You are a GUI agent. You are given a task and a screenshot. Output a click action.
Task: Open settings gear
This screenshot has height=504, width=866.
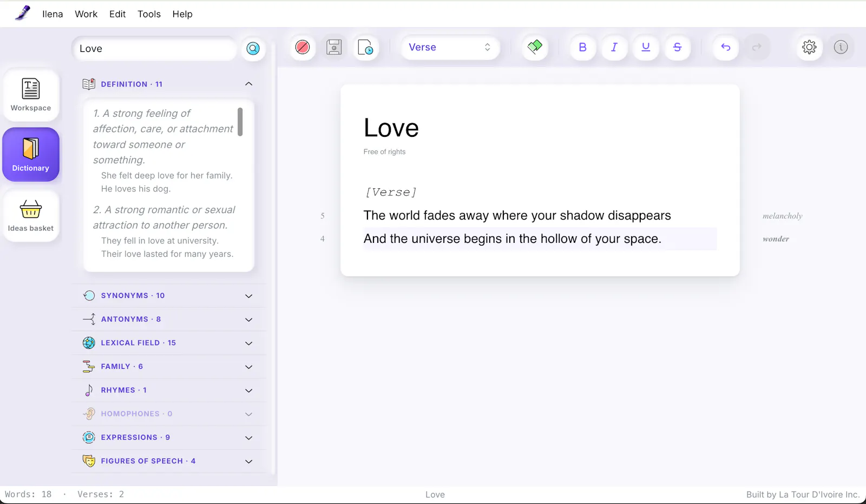click(x=809, y=47)
